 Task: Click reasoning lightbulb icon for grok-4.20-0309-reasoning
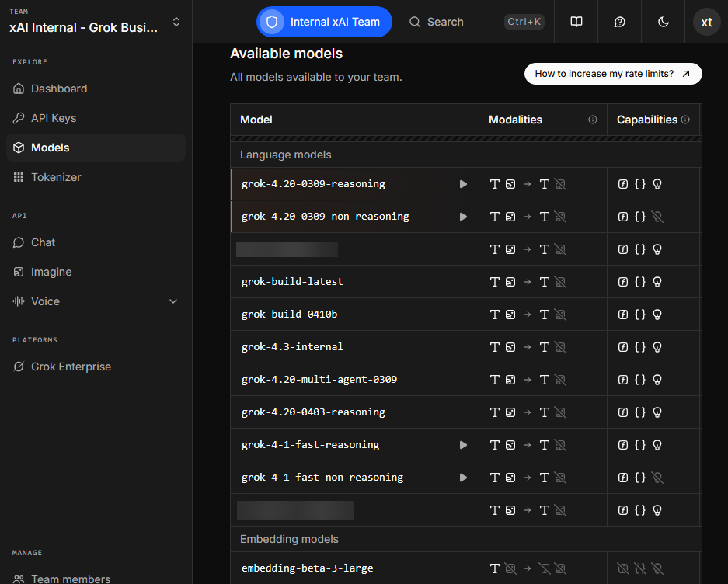657,184
